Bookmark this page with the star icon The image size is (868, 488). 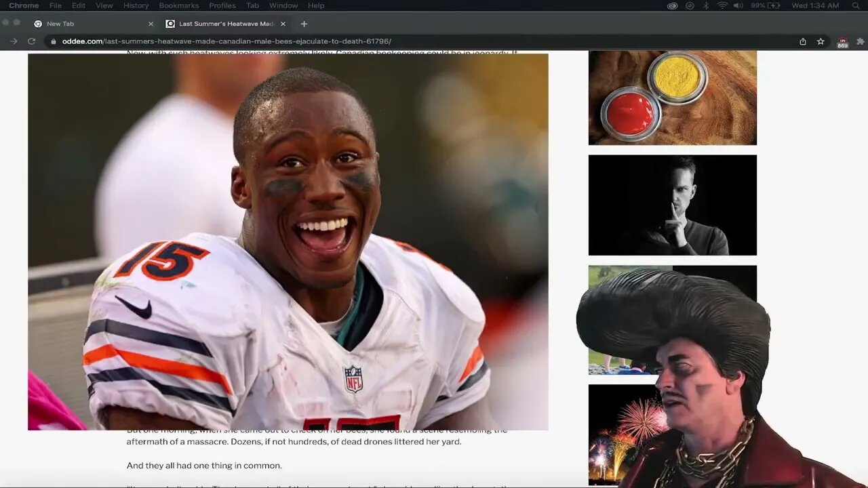point(821,41)
